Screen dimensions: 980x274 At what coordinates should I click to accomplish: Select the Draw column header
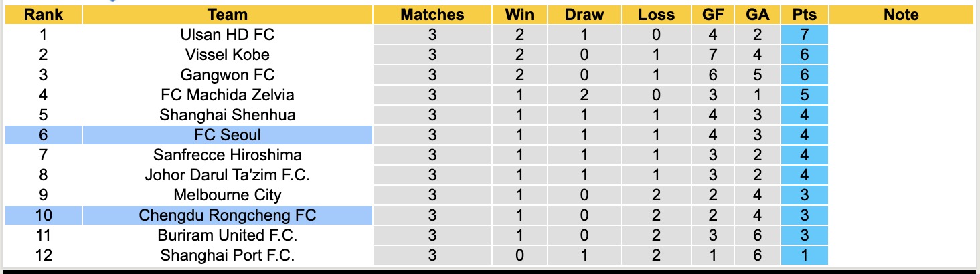[x=584, y=15]
